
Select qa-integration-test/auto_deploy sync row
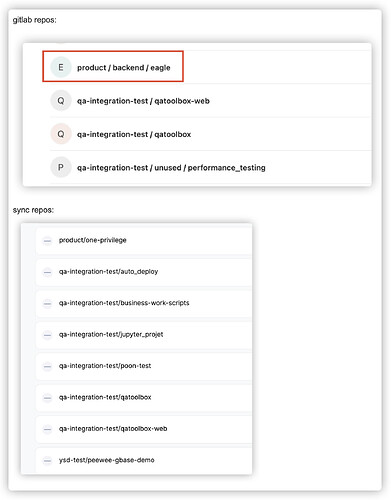pyautogui.click(x=144, y=272)
